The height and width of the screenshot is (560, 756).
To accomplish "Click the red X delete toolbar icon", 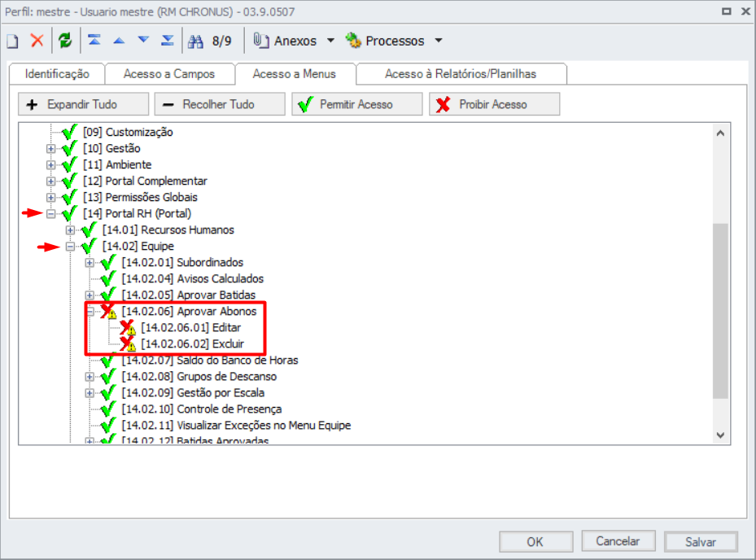I will tap(37, 41).
